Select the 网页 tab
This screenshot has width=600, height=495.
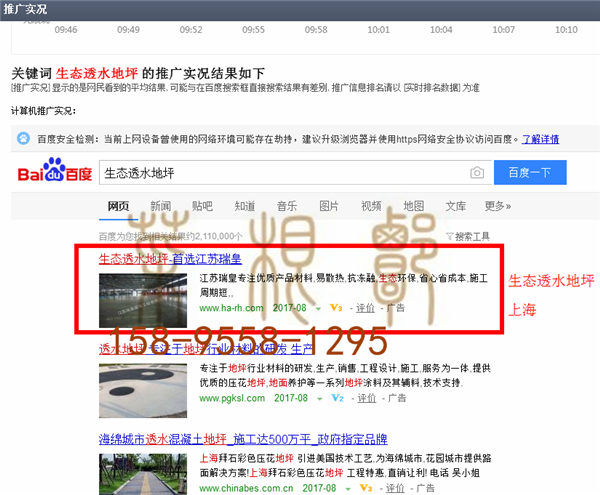click(118, 206)
